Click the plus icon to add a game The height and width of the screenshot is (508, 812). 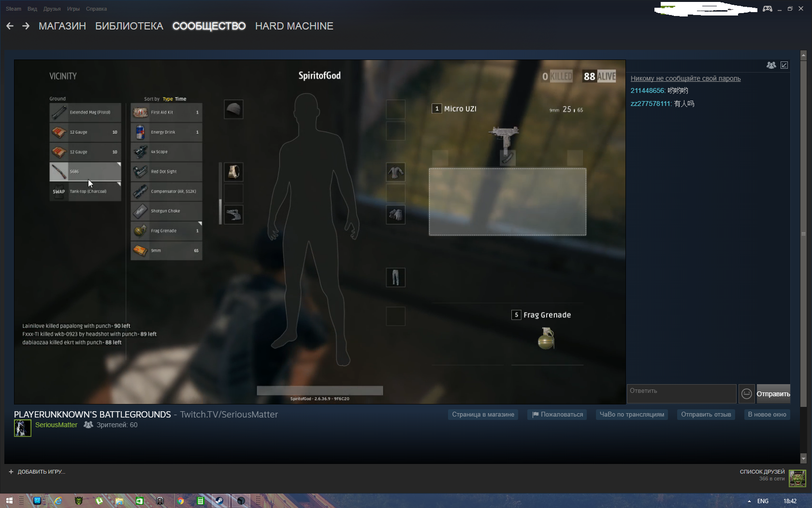point(11,472)
